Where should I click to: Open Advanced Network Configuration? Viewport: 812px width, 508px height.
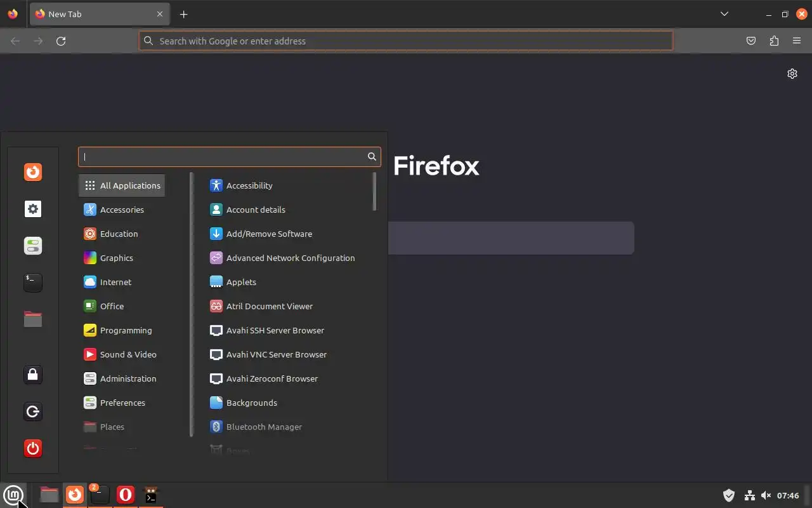pos(289,258)
